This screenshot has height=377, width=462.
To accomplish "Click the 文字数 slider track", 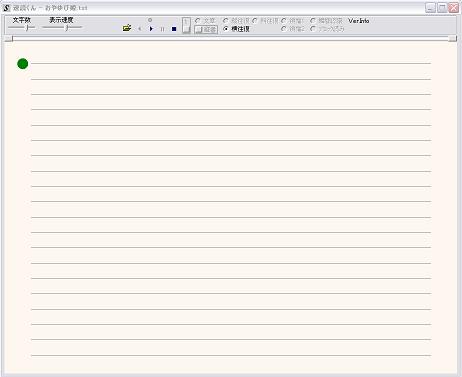I will pos(22,28).
